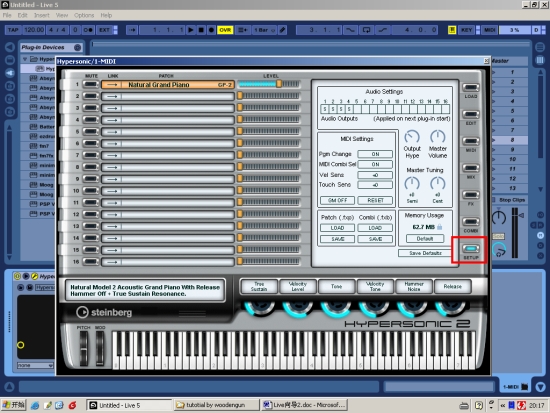Mute Hypersonic channel 2
Screen dimensions: 550x413
tap(90, 96)
